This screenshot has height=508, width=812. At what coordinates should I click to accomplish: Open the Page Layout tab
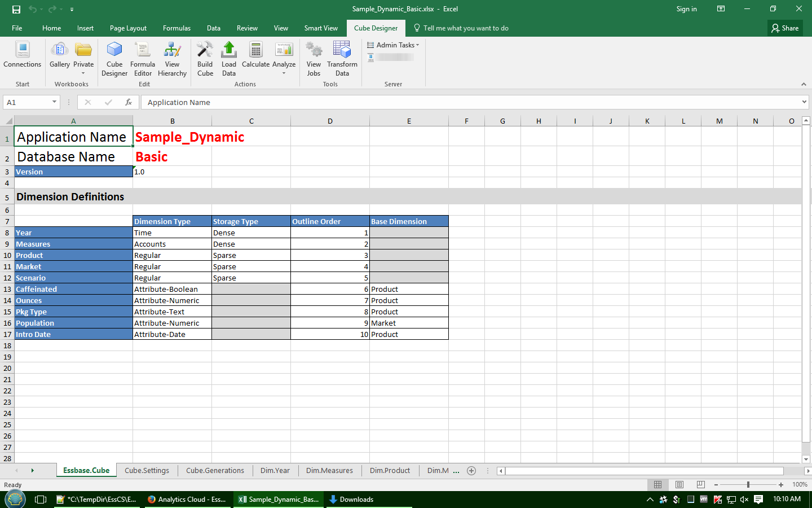[x=128, y=28]
